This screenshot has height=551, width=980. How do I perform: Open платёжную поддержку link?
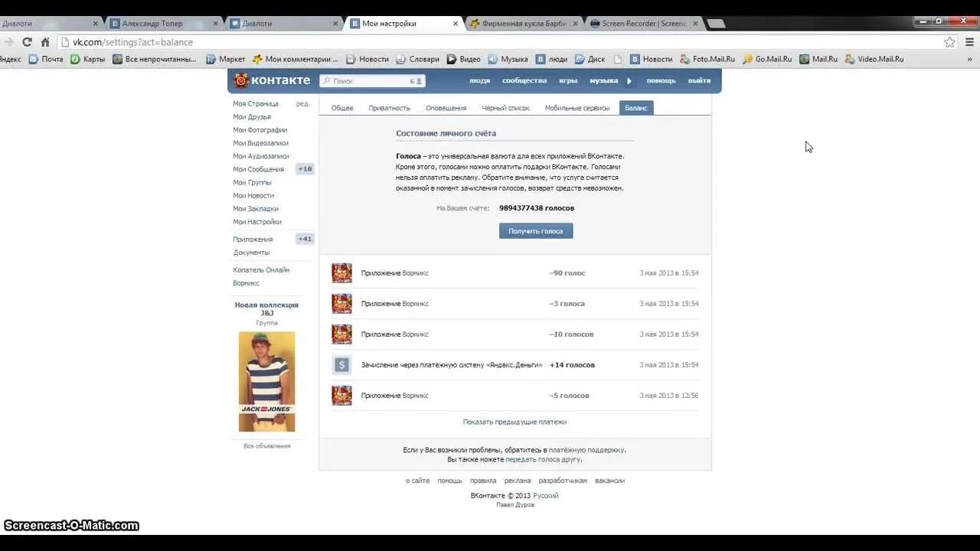(586, 450)
